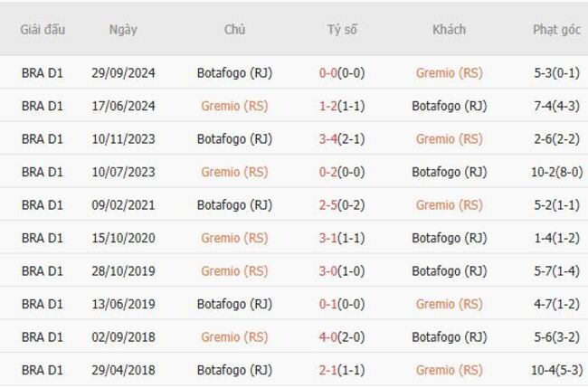
Task: Open Botafogo (RJ) in 29/09/2024 match
Action: coord(234,72)
